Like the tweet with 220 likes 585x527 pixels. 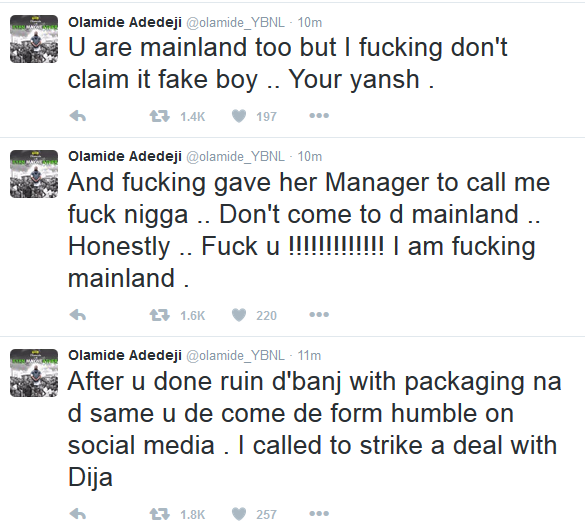pyautogui.click(x=239, y=315)
